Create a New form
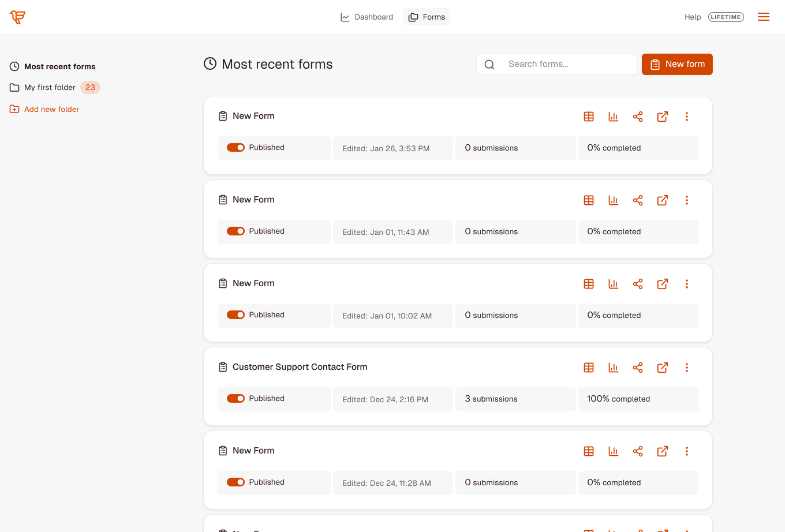 click(x=677, y=64)
